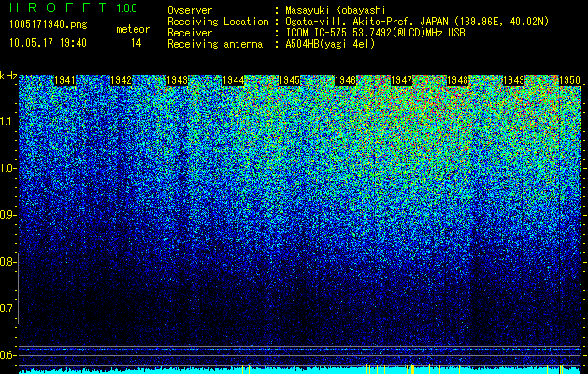Click the 1942 time marker
The width and height of the screenshot is (588, 374).
click(121, 80)
